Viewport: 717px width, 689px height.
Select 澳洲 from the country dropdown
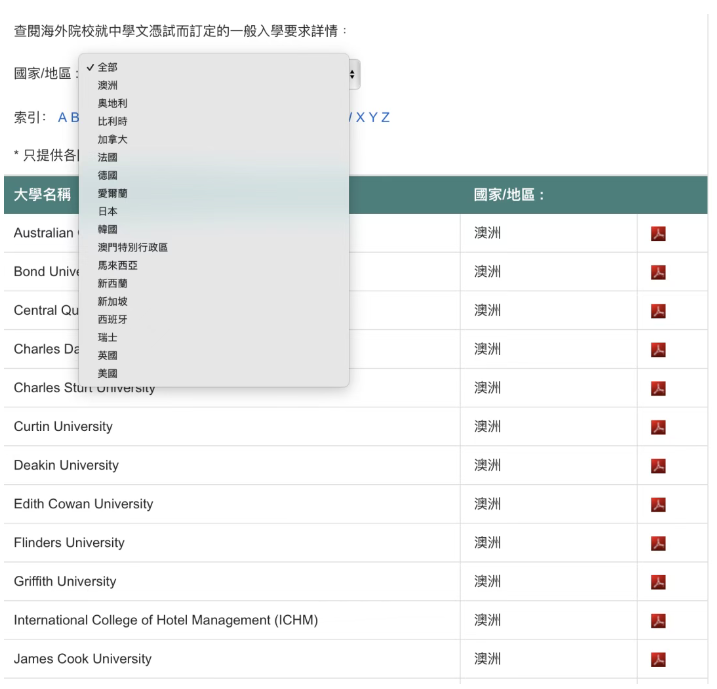click(x=107, y=85)
